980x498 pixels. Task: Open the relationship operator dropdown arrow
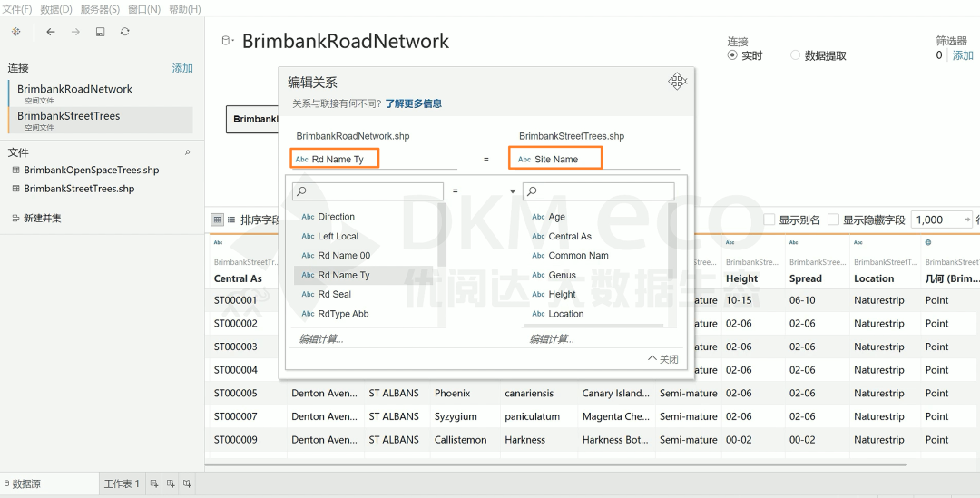click(x=513, y=191)
